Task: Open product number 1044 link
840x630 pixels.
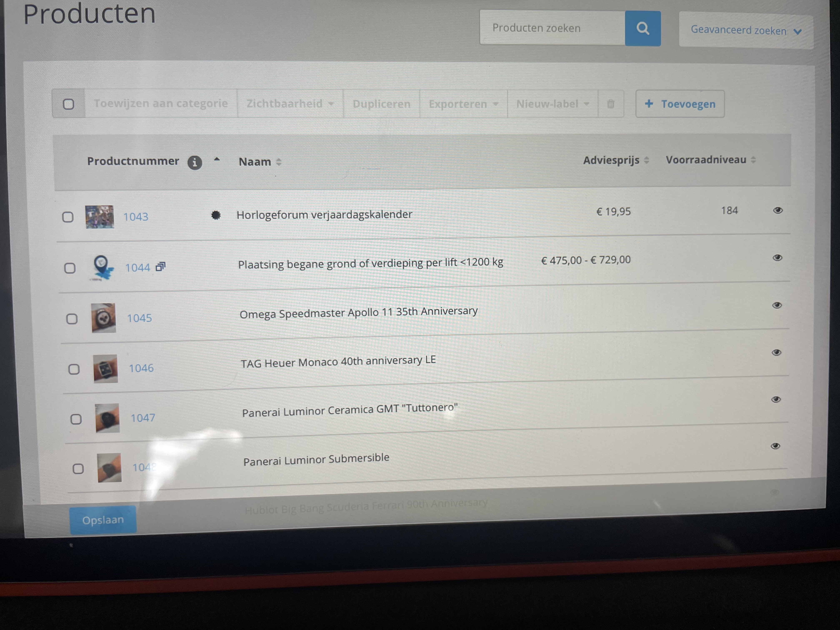Action: 138,268
